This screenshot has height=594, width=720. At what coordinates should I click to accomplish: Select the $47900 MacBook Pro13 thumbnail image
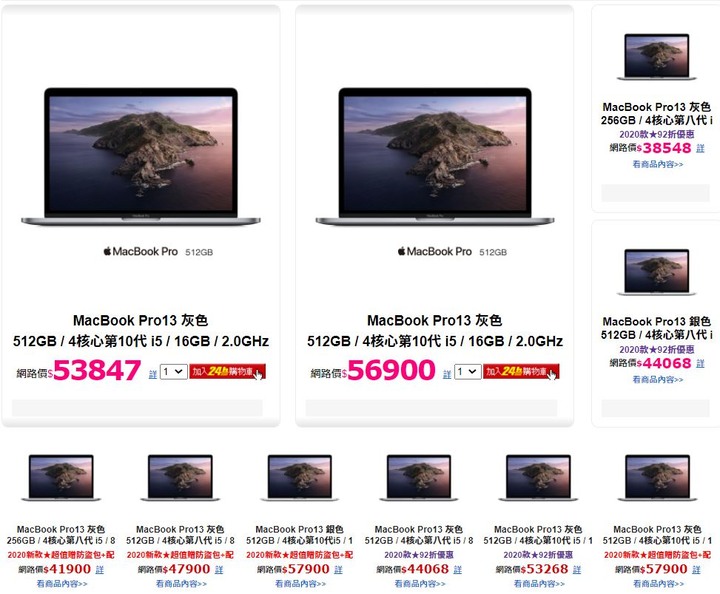180,477
